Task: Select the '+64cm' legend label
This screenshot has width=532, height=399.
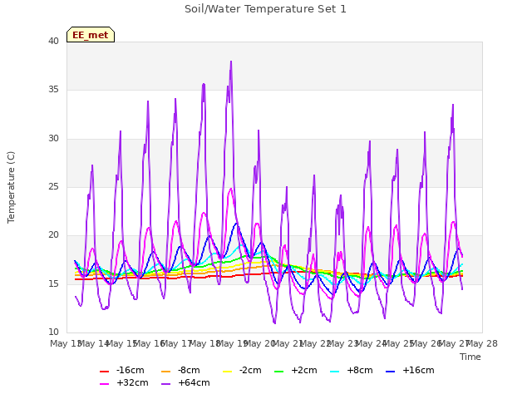Action: click(x=194, y=382)
